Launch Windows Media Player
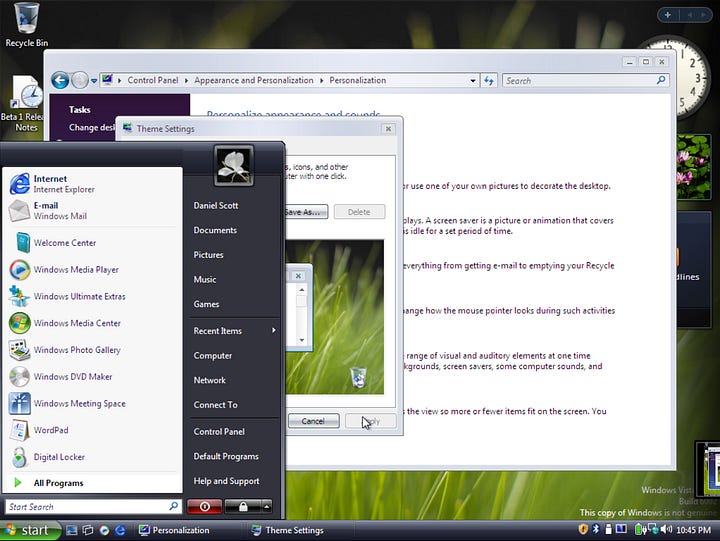 pyautogui.click(x=92, y=270)
